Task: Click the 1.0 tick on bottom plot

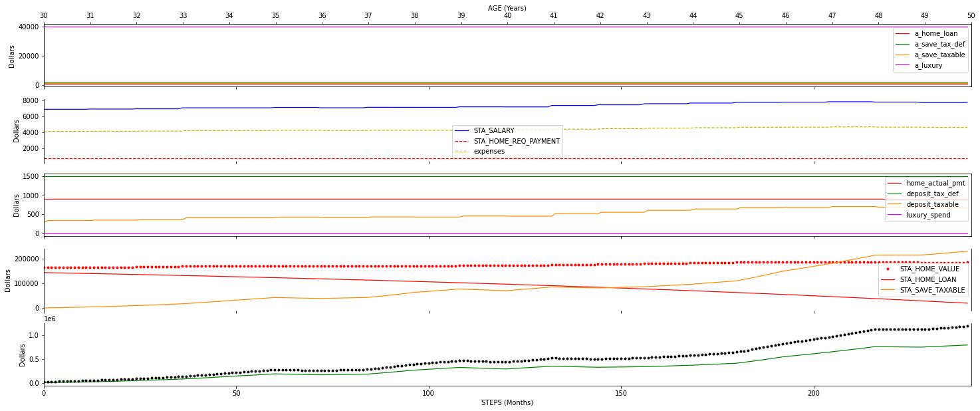Action: click(33, 335)
